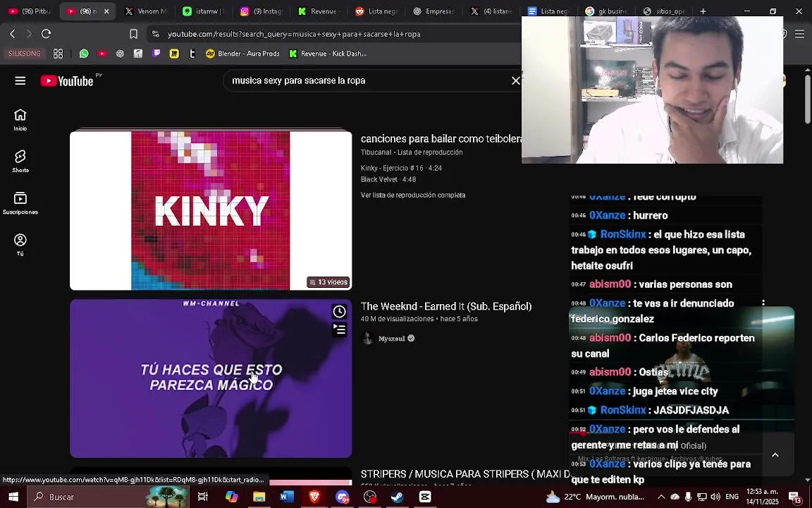Open the Windows notification center
The width and height of the screenshot is (812, 508).
point(795,497)
